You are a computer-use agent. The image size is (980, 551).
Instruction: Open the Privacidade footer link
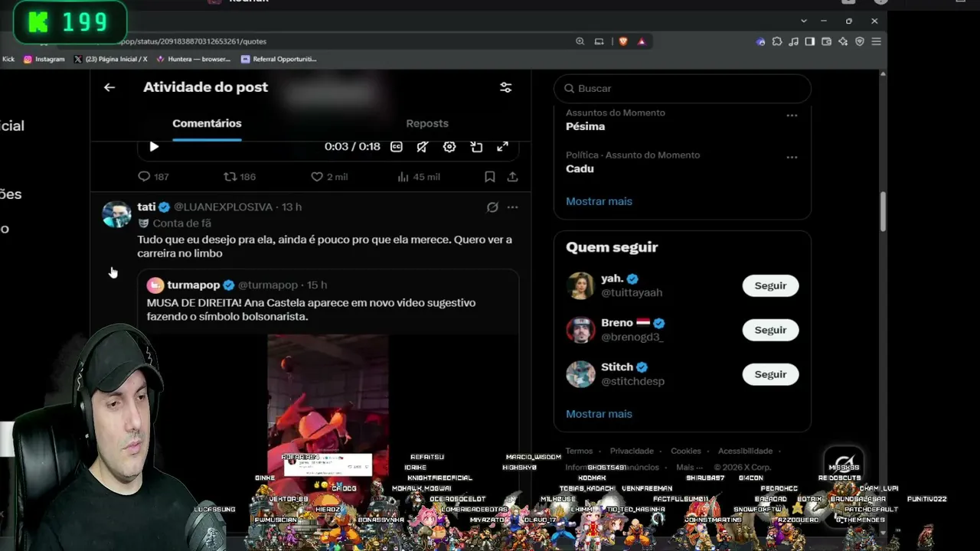[x=632, y=451]
